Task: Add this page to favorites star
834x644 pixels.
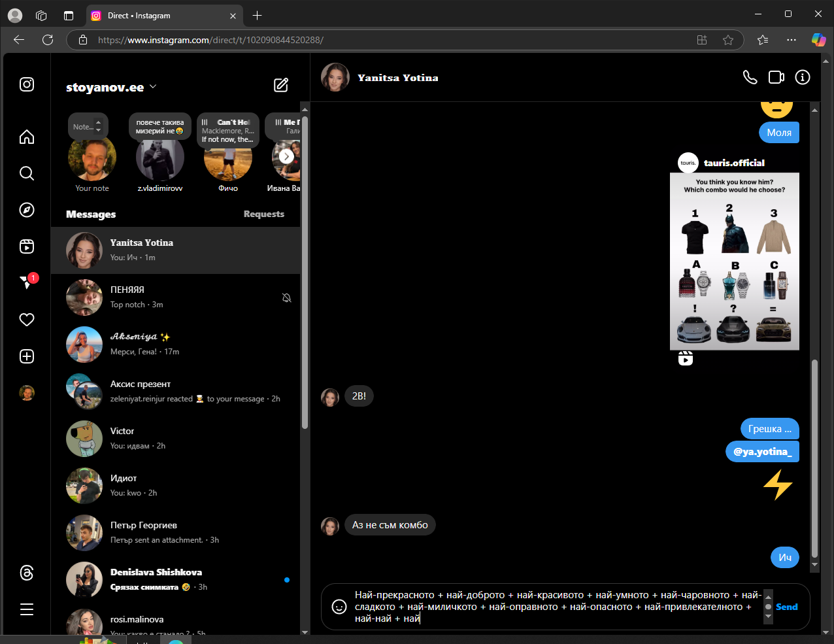Action: click(728, 40)
